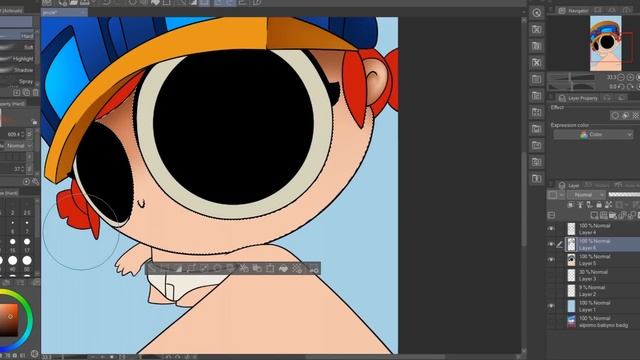Click Crop in the selection launcher
The width and height of the screenshot is (640, 360).
165,269
